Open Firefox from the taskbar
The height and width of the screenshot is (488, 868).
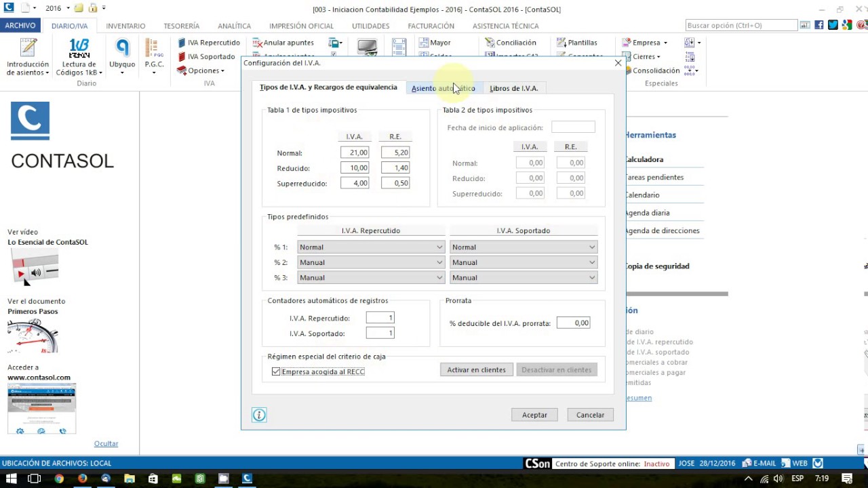(83, 479)
